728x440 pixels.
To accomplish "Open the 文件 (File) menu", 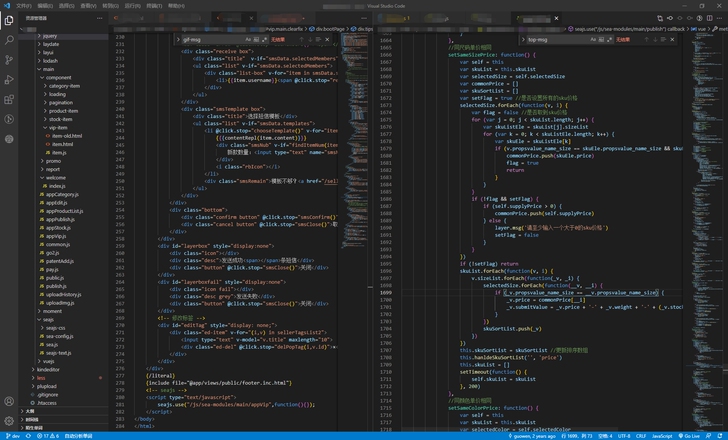I will pyautogui.click(x=24, y=6).
